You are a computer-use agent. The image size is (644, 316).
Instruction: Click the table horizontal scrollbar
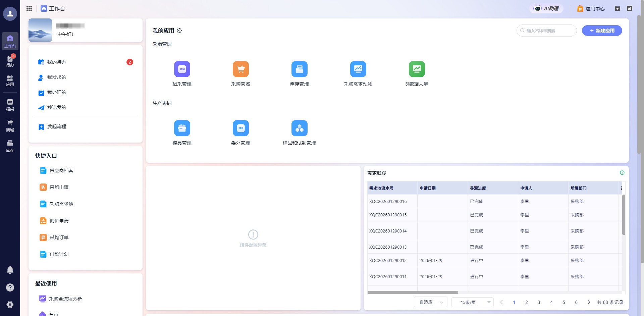click(413, 293)
